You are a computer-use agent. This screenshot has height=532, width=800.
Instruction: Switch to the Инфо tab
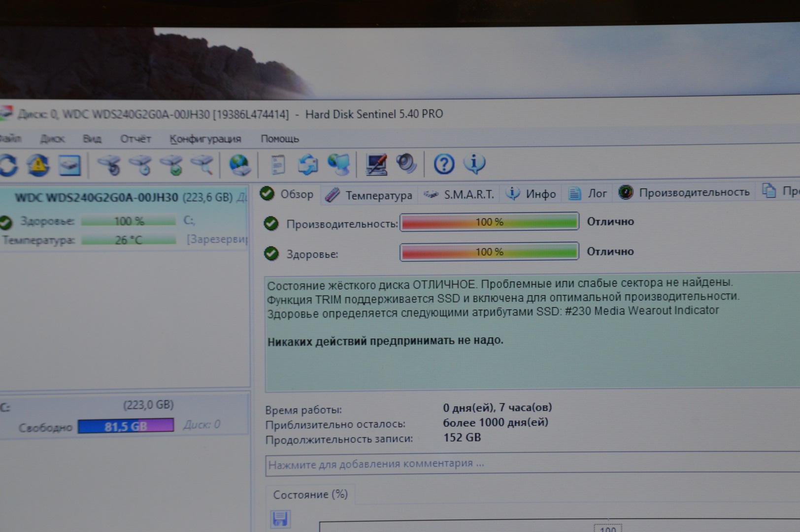[x=531, y=194]
